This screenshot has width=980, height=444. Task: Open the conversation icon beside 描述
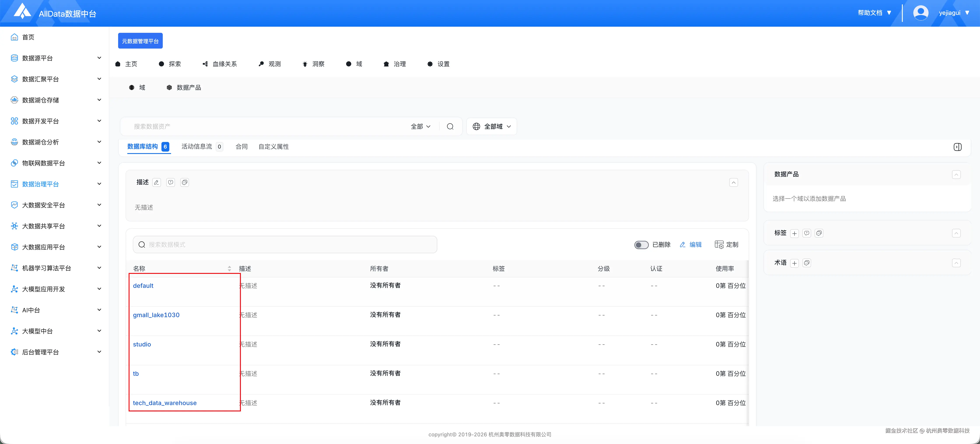tap(184, 182)
